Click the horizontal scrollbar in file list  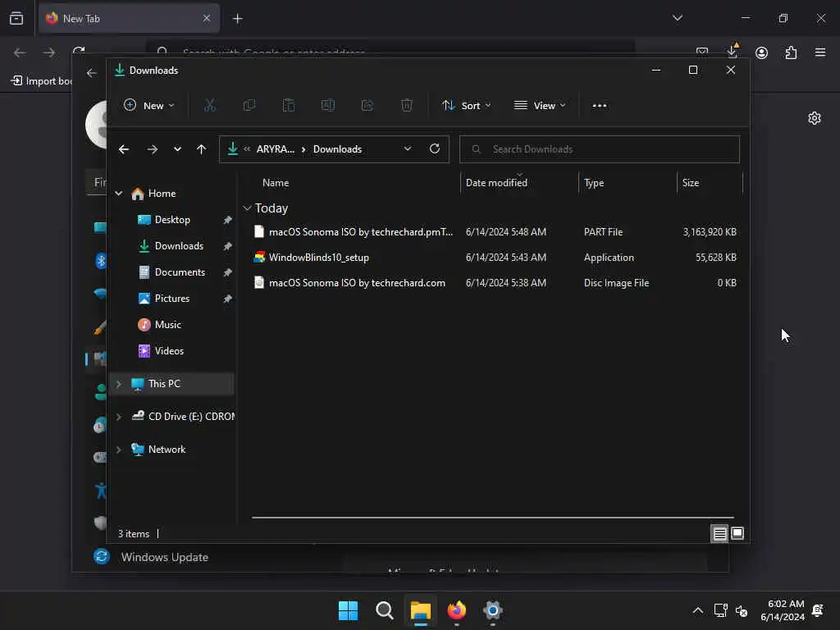(493, 518)
